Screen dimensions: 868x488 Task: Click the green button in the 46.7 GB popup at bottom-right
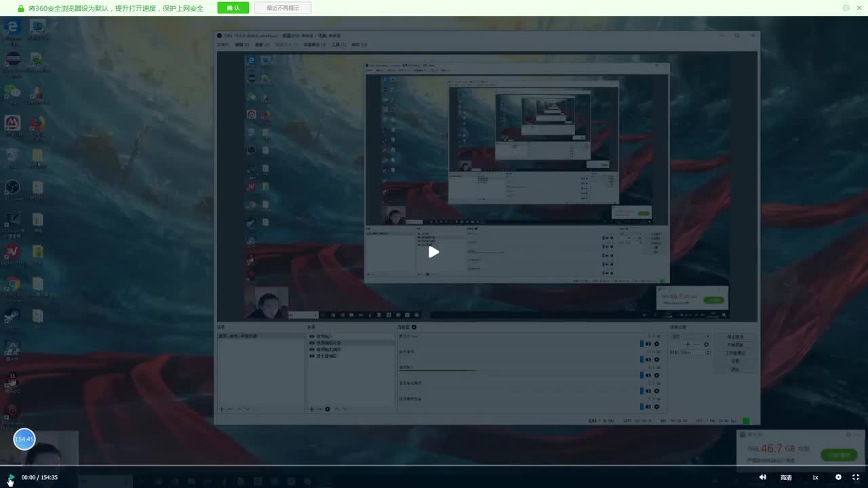coord(839,455)
